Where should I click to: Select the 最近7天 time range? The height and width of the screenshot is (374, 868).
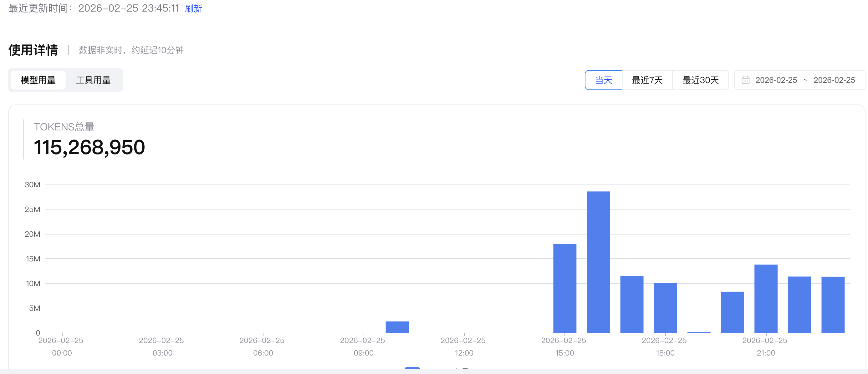click(x=647, y=80)
